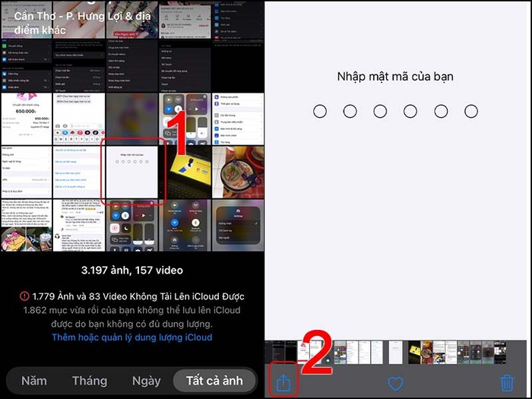Delete the photo using the trash icon
Image resolution: width=532 pixels, height=399 pixels.
click(x=506, y=384)
